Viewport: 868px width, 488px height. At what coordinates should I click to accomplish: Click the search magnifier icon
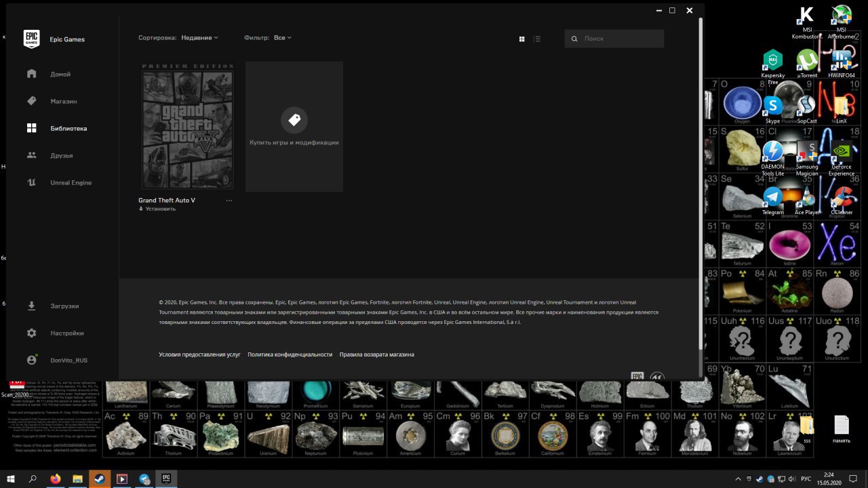pyautogui.click(x=575, y=39)
